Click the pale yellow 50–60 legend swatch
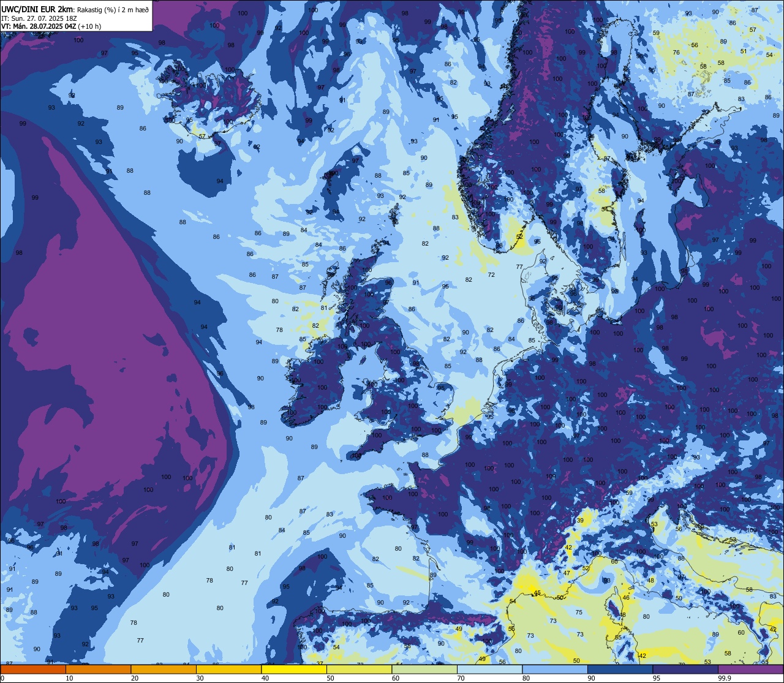Image resolution: width=784 pixels, height=683 pixels. coord(359,669)
